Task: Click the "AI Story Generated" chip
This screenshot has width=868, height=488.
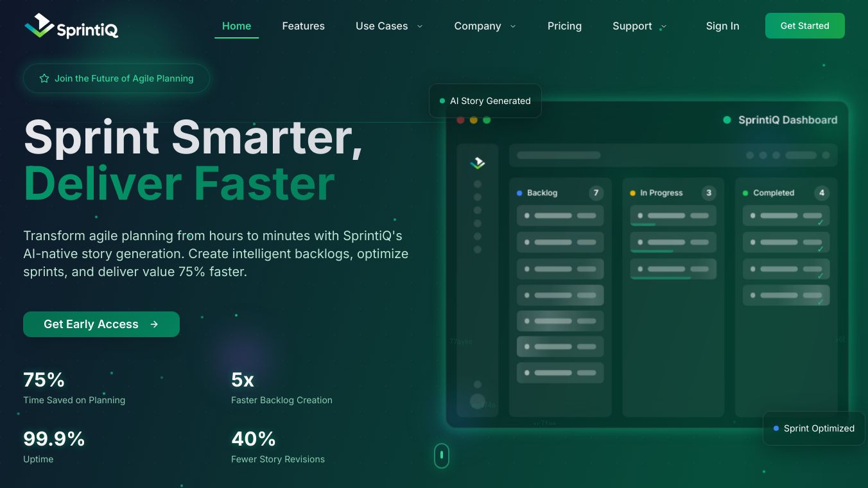Action: [485, 101]
